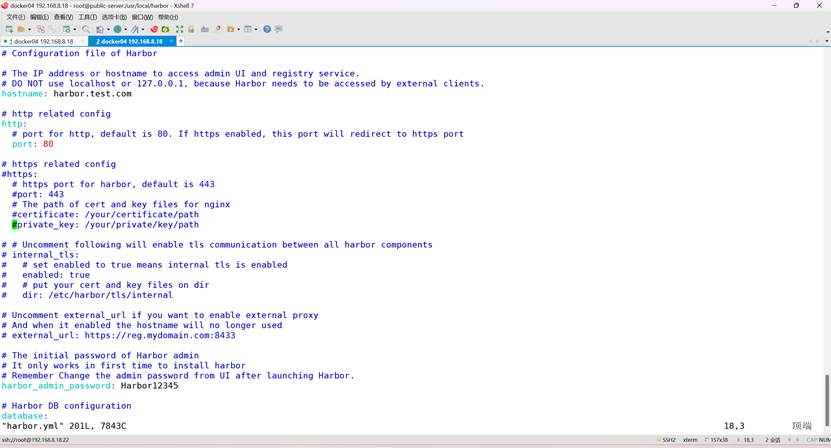Viewport: 831px width, 448px height.
Task: Open the 工具(T) menu
Action: click(88, 17)
